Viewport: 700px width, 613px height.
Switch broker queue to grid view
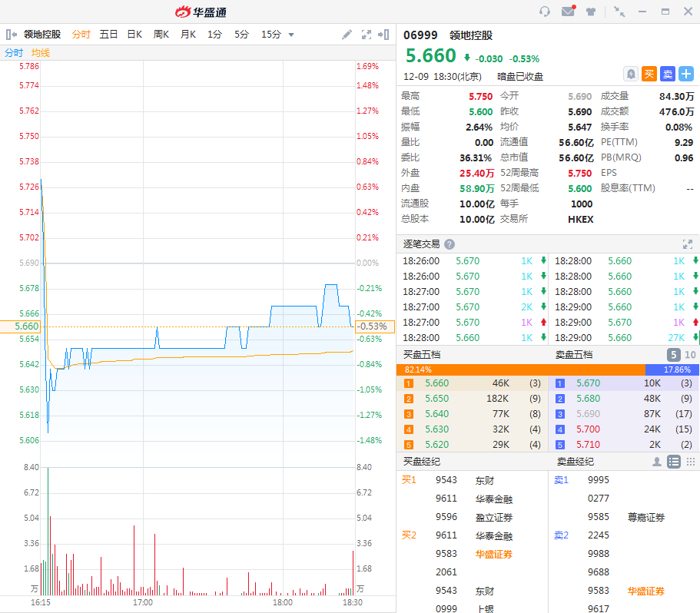click(x=691, y=462)
